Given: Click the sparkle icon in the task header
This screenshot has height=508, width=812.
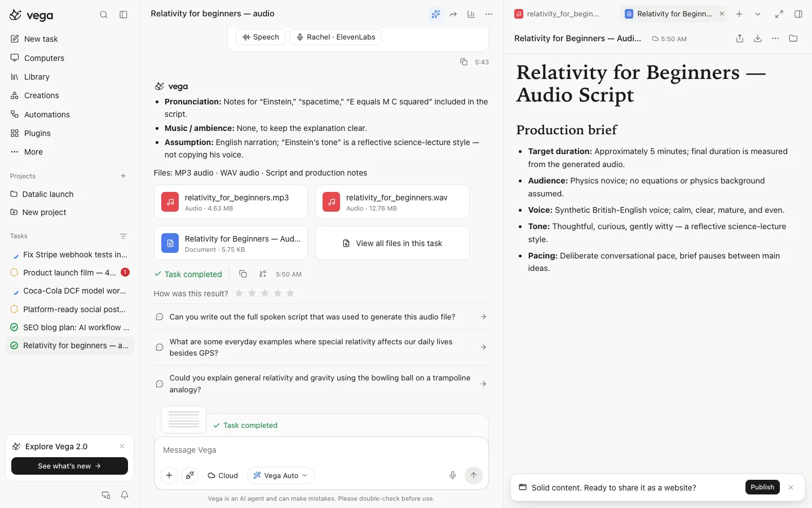Looking at the screenshot, I should coord(435,14).
